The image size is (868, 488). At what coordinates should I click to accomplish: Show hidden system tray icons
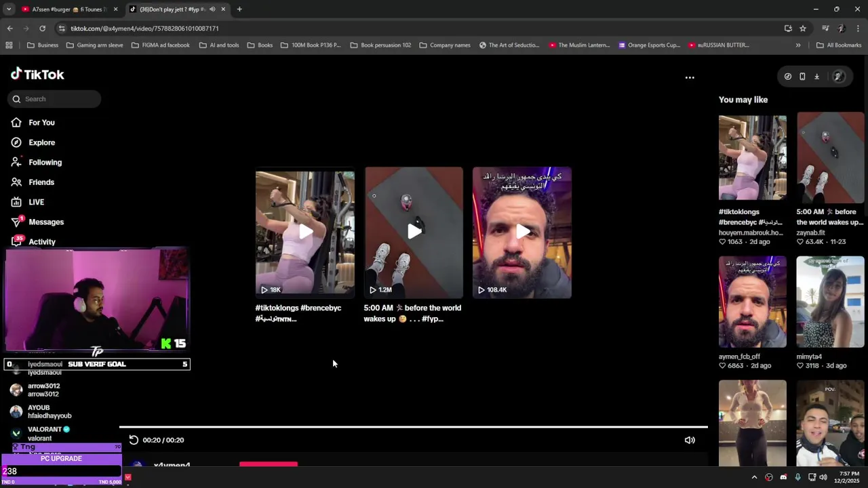coord(754,477)
